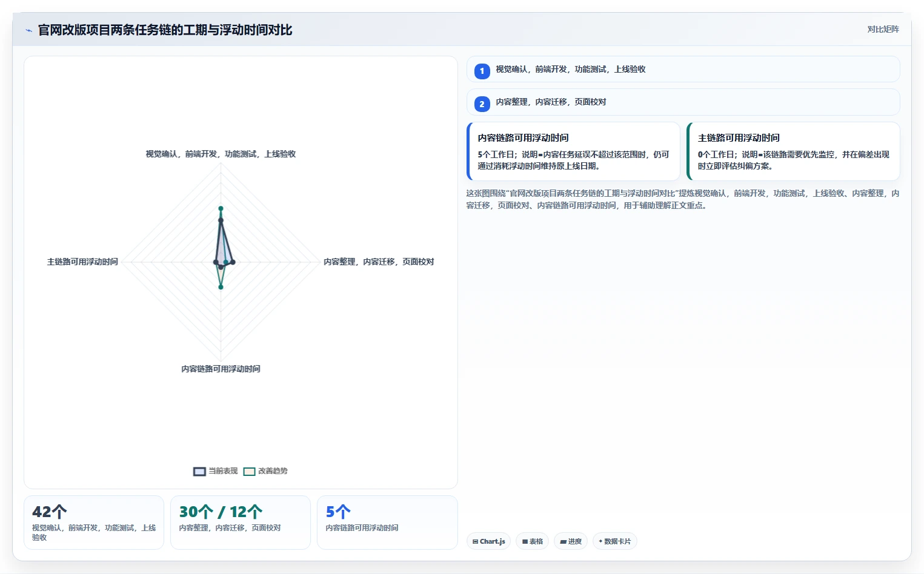Click the 42个 stat value
The height and width of the screenshot is (574, 924).
click(50, 512)
